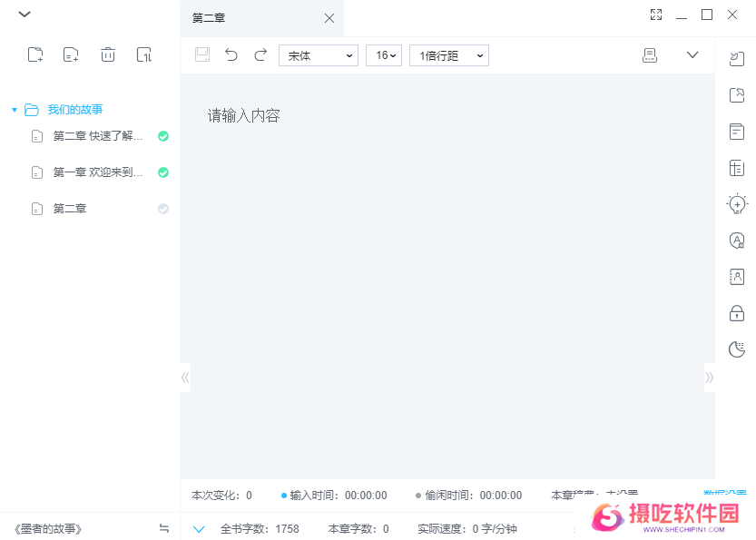Toggle night mode with moon icon
Image resolution: width=756 pixels, height=540 pixels.
(737, 349)
